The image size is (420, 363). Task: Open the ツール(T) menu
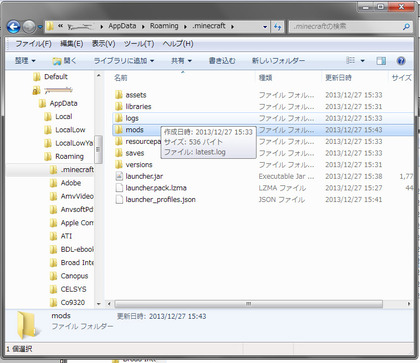[139, 44]
